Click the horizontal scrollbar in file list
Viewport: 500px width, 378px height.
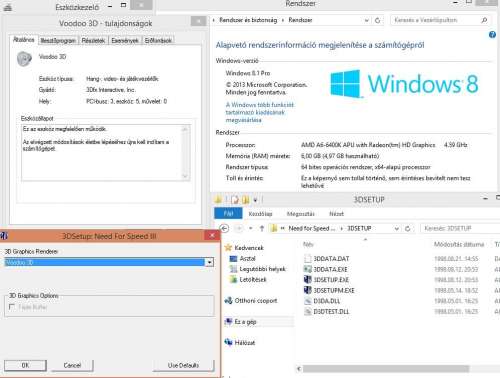point(386,369)
